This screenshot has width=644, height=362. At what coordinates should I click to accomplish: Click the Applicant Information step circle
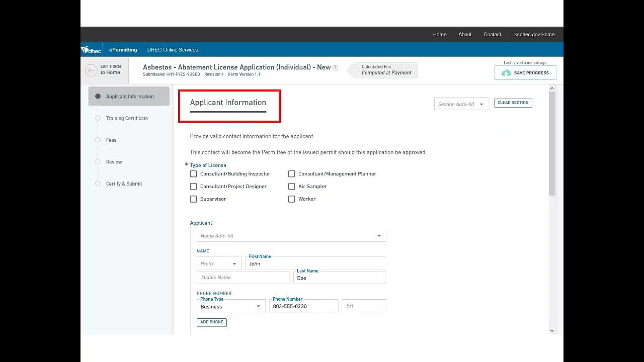click(98, 97)
